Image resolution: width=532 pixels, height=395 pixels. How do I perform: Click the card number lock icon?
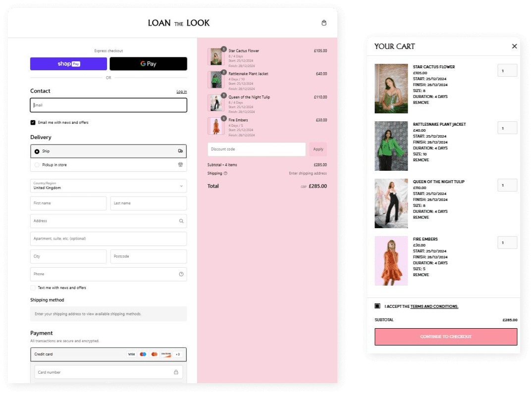click(176, 372)
